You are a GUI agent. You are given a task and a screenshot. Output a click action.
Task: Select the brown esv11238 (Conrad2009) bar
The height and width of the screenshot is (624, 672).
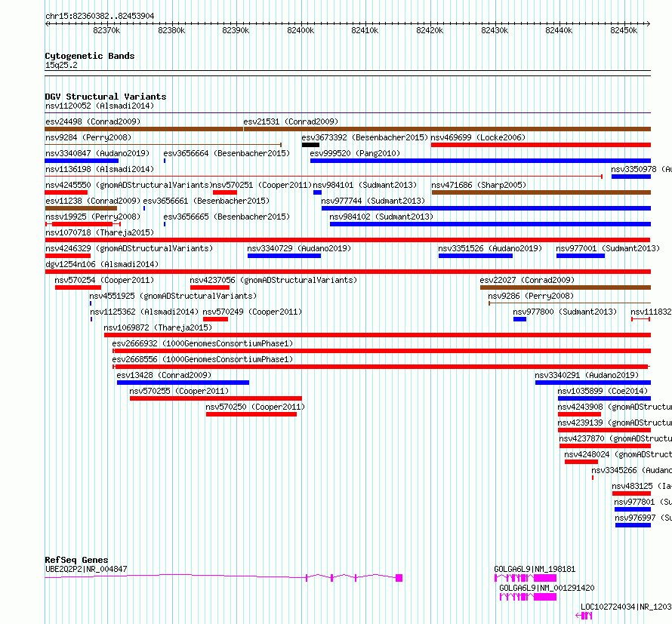(x=81, y=208)
